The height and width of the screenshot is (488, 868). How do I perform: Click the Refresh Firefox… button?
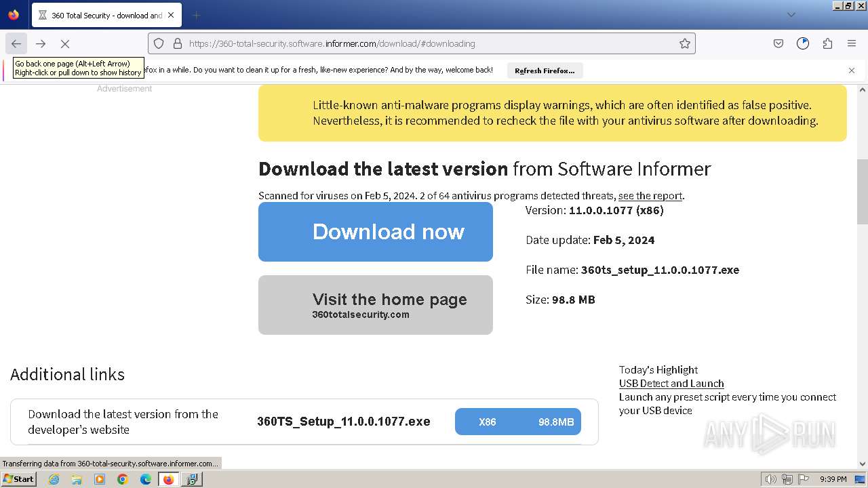(545, 70)
